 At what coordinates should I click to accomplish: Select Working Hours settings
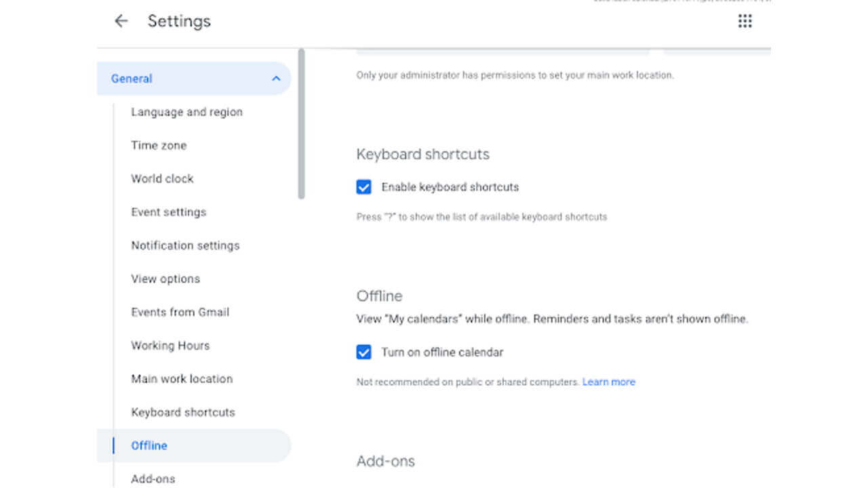click(170, 346)
